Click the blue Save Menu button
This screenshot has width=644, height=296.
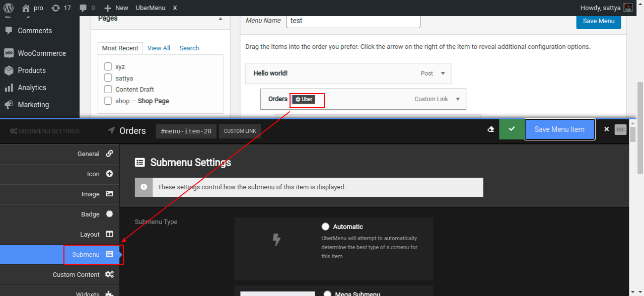(x=599, y=21)
